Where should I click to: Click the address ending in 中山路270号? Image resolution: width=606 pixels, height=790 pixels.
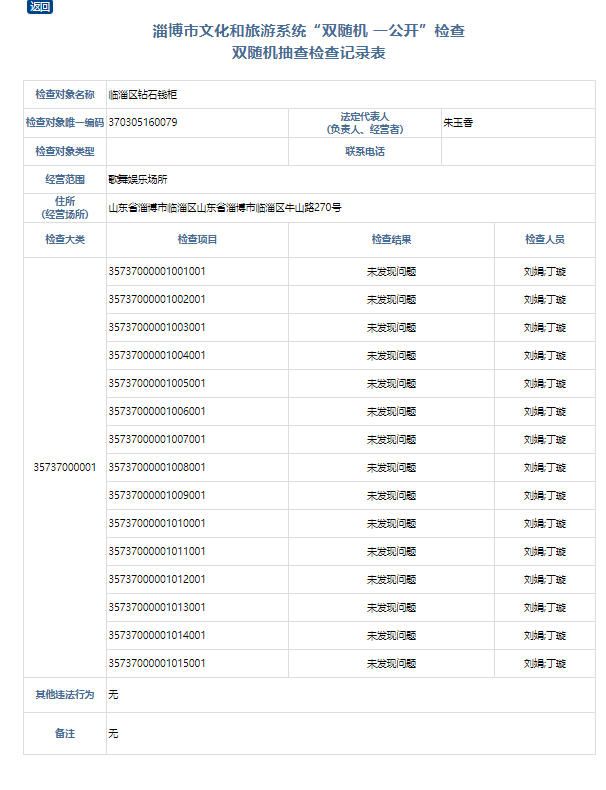[225, 208]
